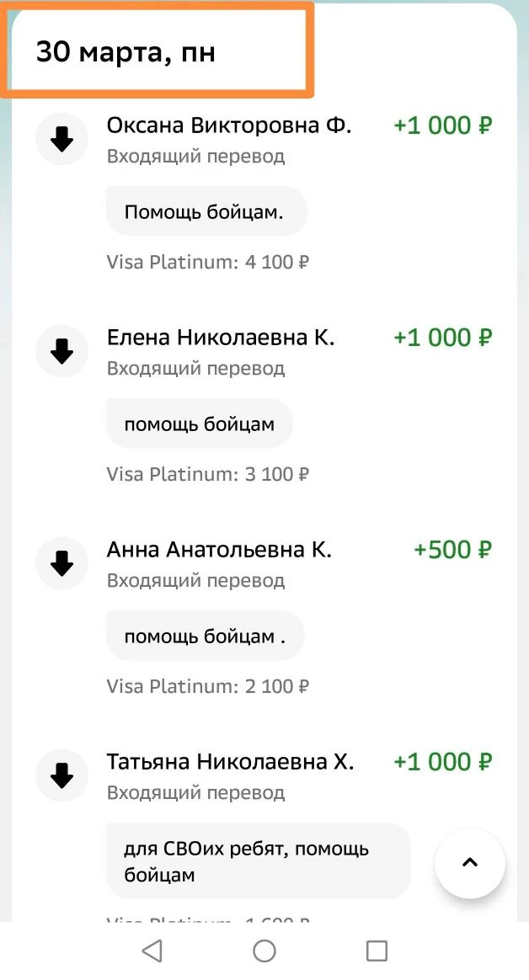Click the +500 ₽ amount
The width and height of the screenshot is (529, 980).
(x=452, y=551)
